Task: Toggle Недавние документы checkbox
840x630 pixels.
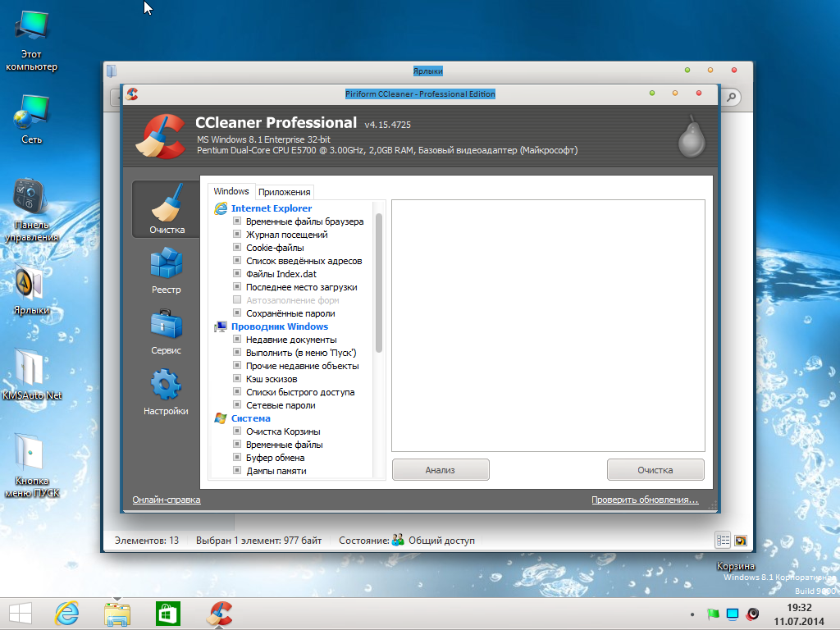Action: point(237,339)
